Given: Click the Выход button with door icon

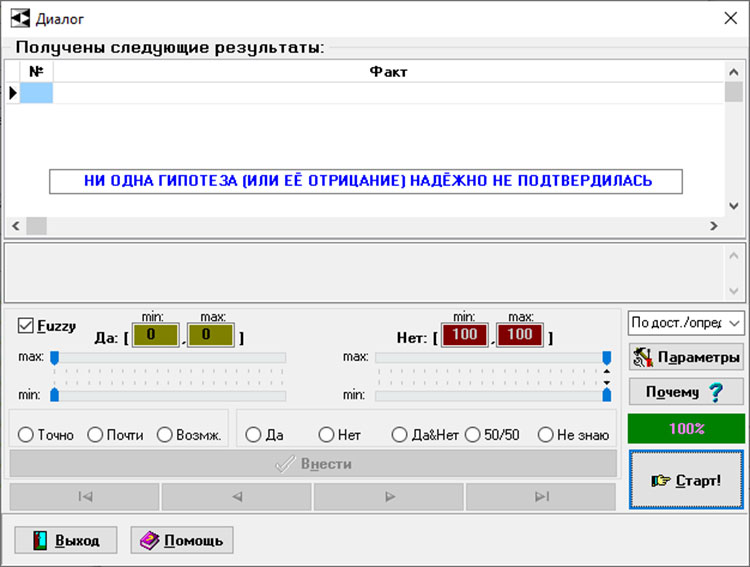Looking at the screenshot, I should (x=65, y=540).
